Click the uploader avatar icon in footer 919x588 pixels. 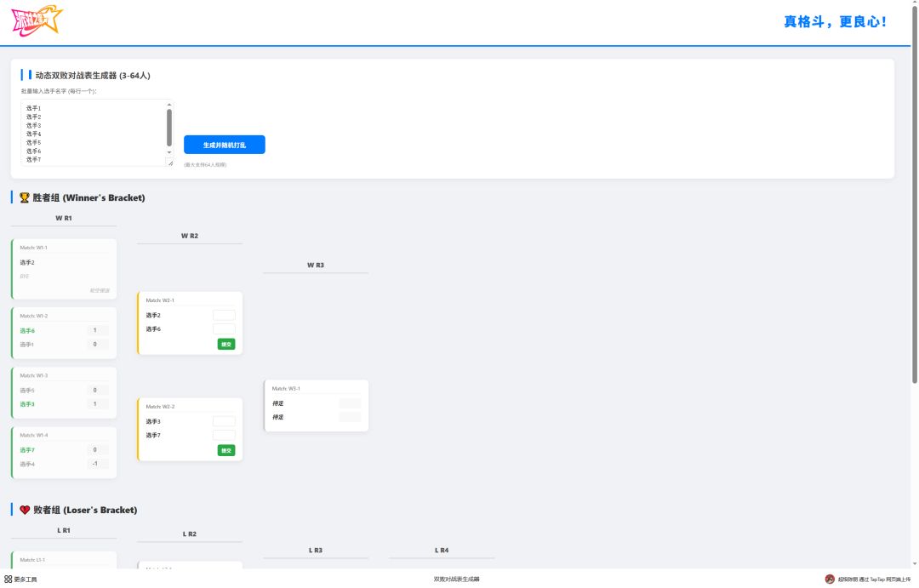830,579
